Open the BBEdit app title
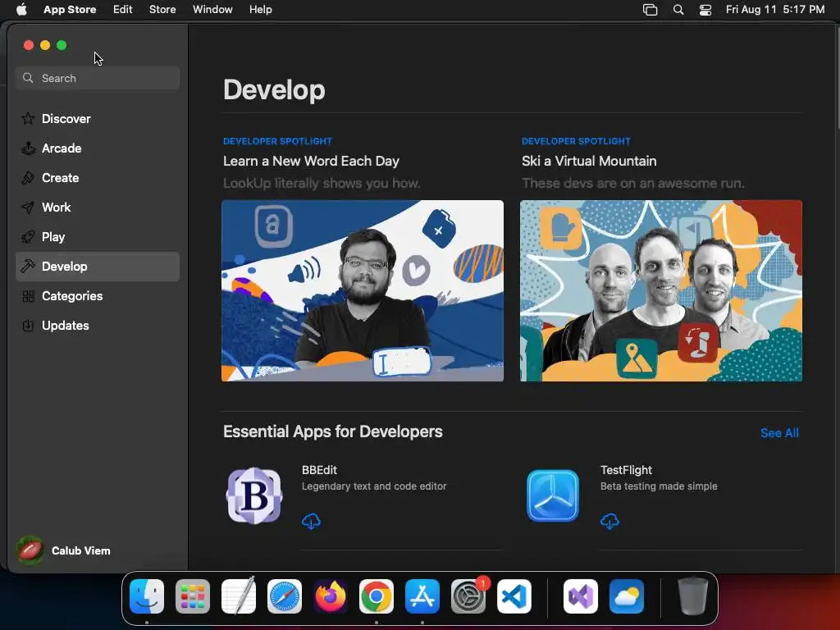 (319, 470)
